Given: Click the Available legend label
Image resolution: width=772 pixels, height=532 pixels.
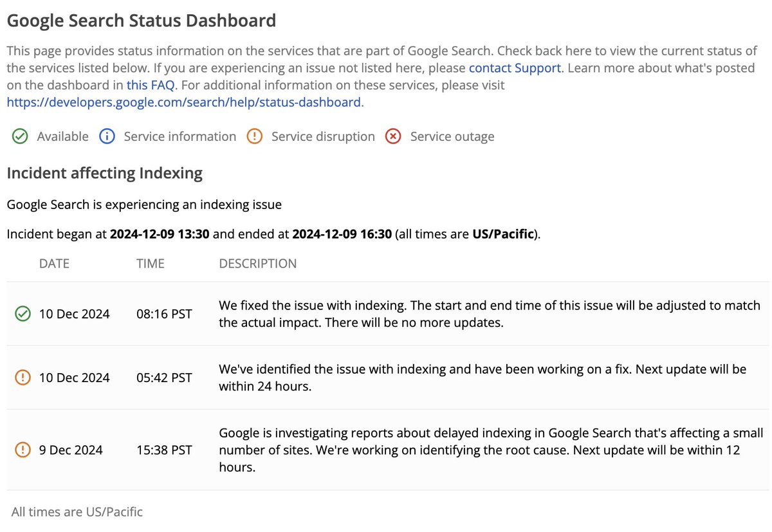Looking at the screenshot, I should click(x=62, y=136).
